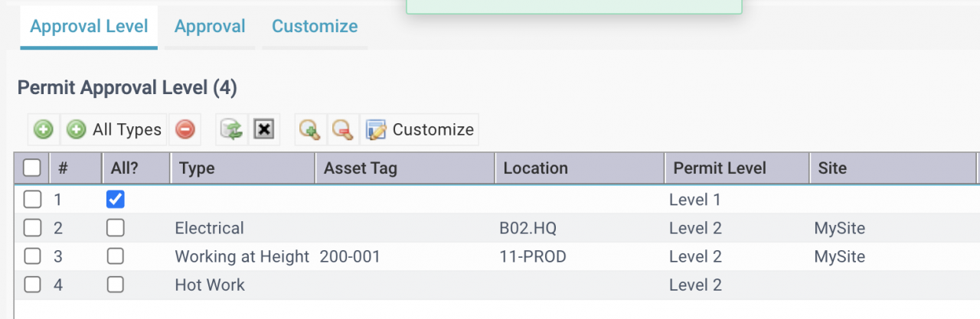This screenshot has width=980, height=319.
Task: Select the row 1 checkbox
Action: [x=32, y=200]
